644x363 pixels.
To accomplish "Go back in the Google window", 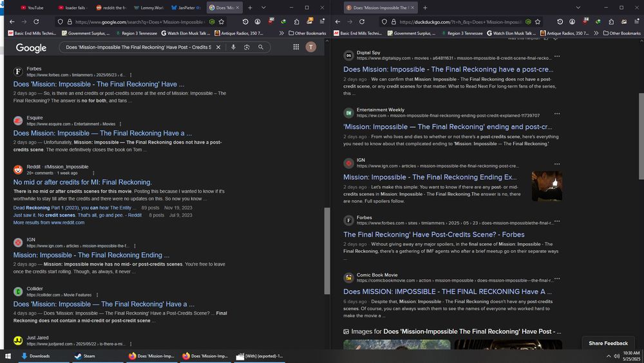I will click(12, 22).
